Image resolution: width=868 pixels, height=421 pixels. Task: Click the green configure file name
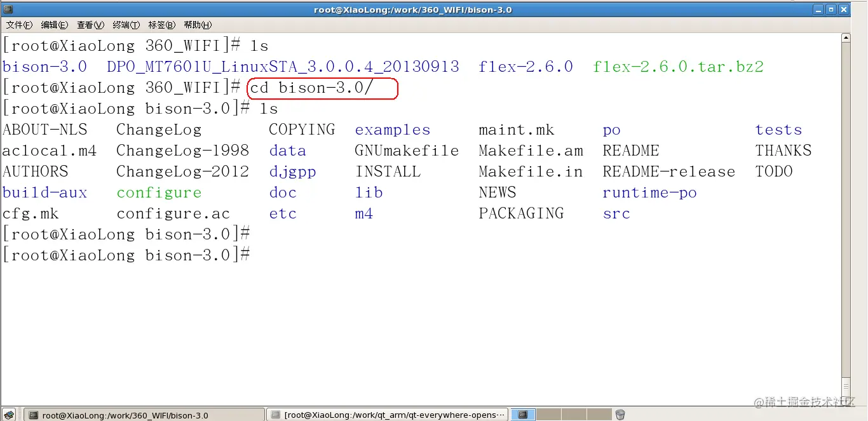coord(159,192)
